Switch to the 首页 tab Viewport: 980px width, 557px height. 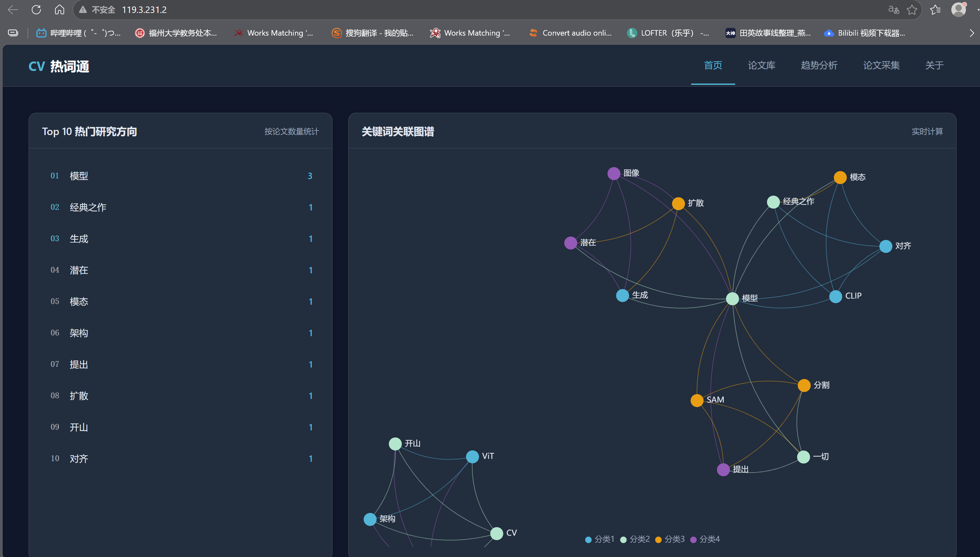pos(713,65)
